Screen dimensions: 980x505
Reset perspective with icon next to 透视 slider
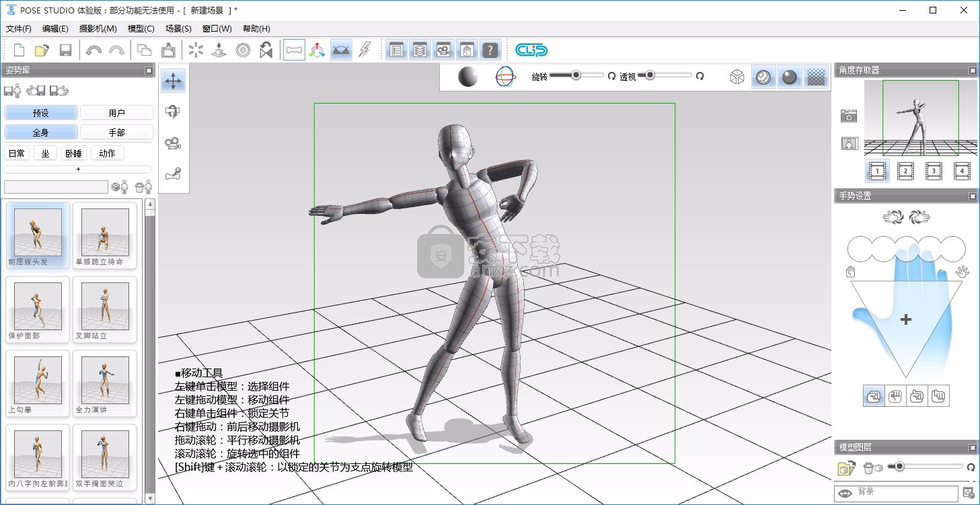click(x=700, y=77)
